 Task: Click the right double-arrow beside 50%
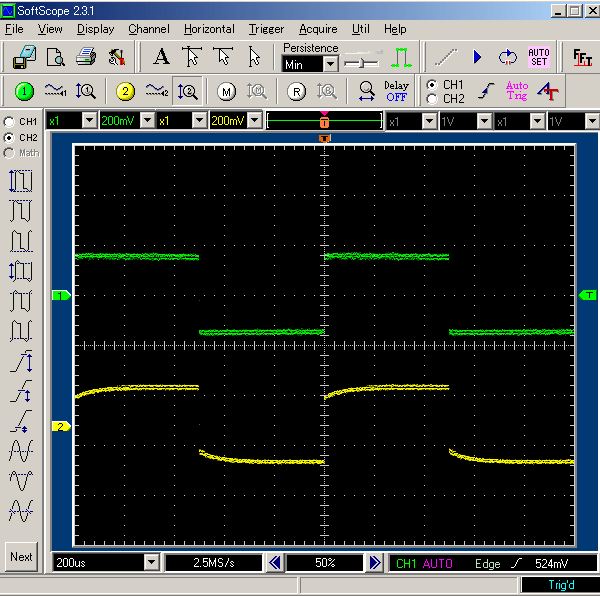pos(374,563)
